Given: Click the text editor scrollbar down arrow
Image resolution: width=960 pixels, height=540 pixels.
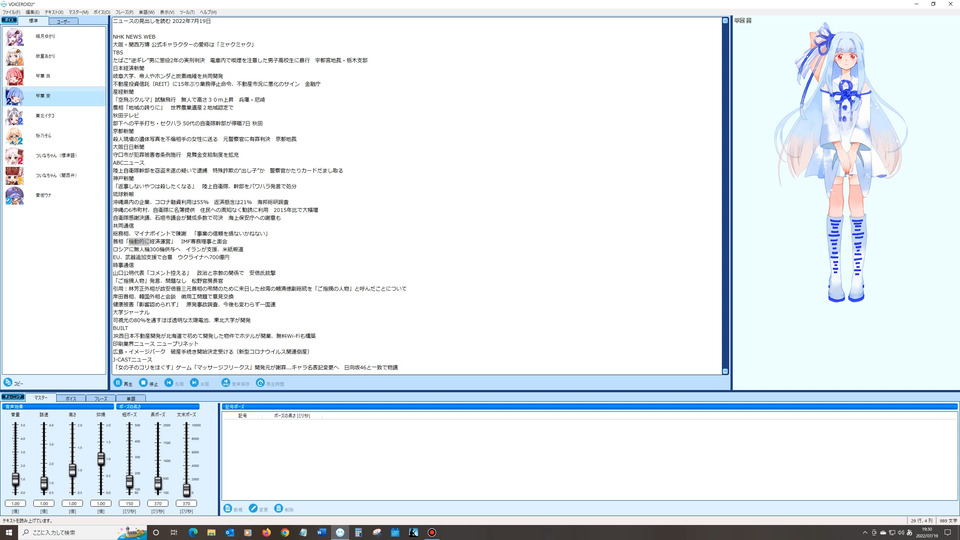Looking at the screenshot, I should click(726, 371).
